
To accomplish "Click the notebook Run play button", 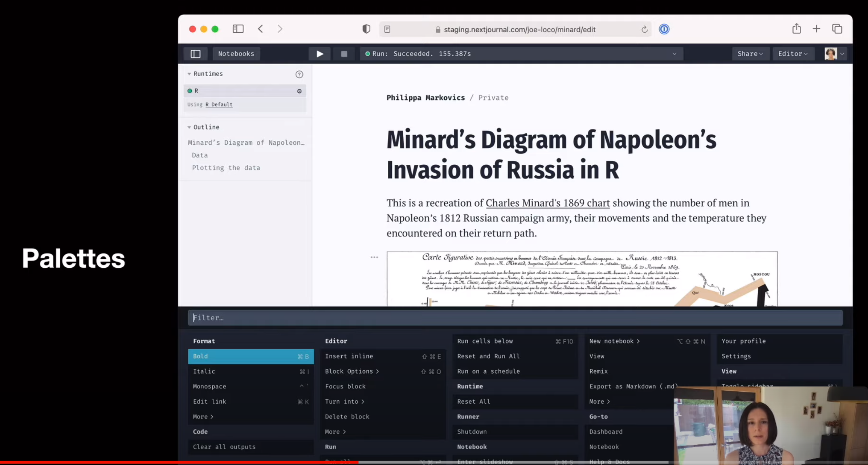I will point(319,54).
